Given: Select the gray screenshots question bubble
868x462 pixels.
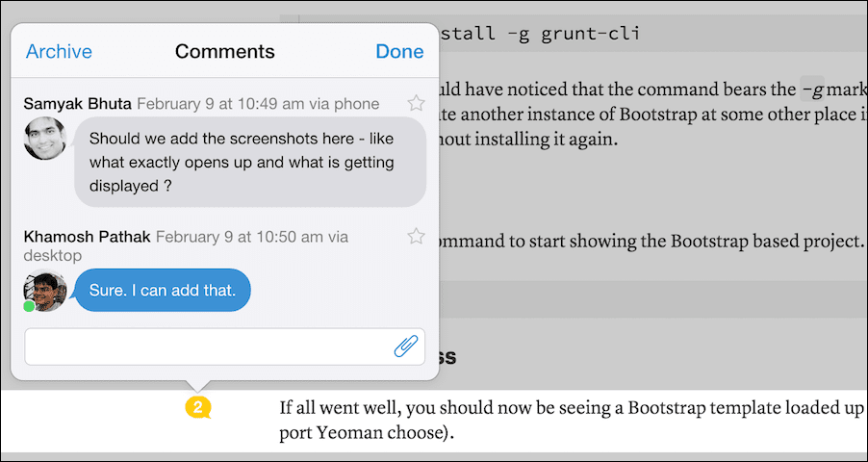Looking at the screenshot, I should pyautogui.click(x=250, y=162).
